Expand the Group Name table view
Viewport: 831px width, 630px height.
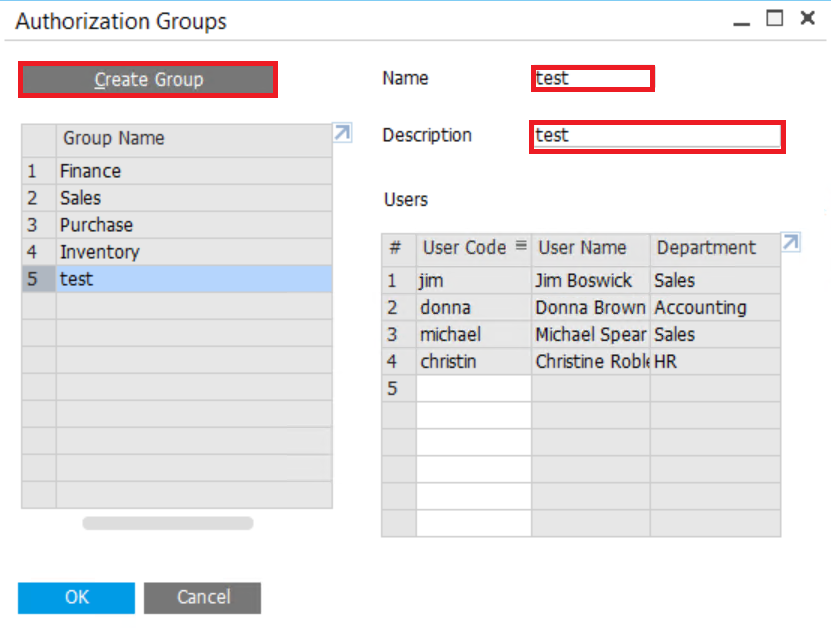click(x=342, y=133)
